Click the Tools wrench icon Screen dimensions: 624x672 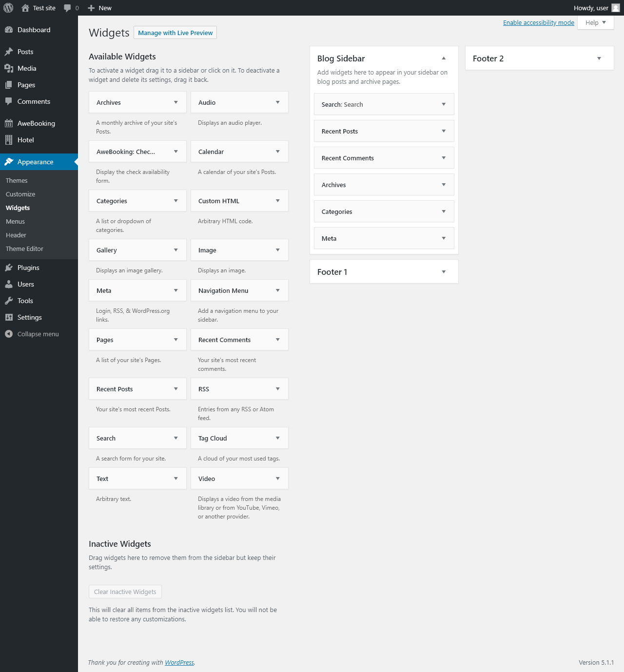point(9,301)
